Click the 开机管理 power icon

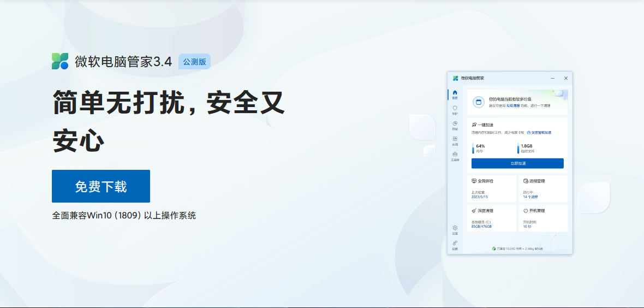(x=526, y=211)
